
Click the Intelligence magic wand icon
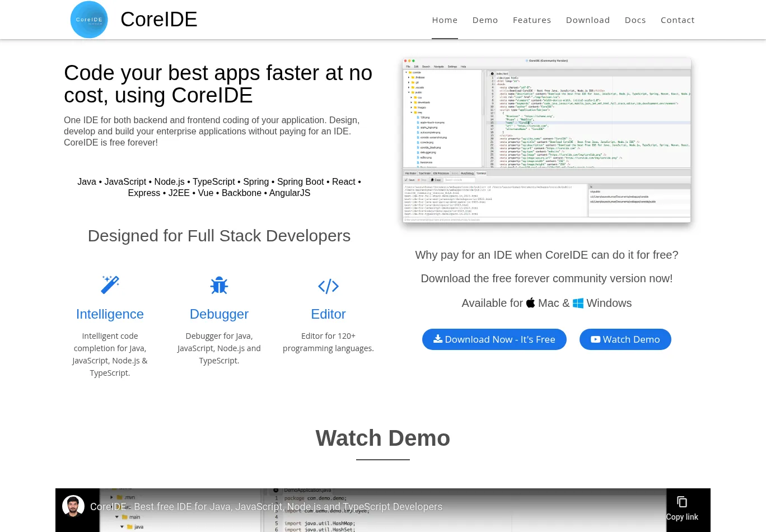pyautogui.click(x=110, y=284)
